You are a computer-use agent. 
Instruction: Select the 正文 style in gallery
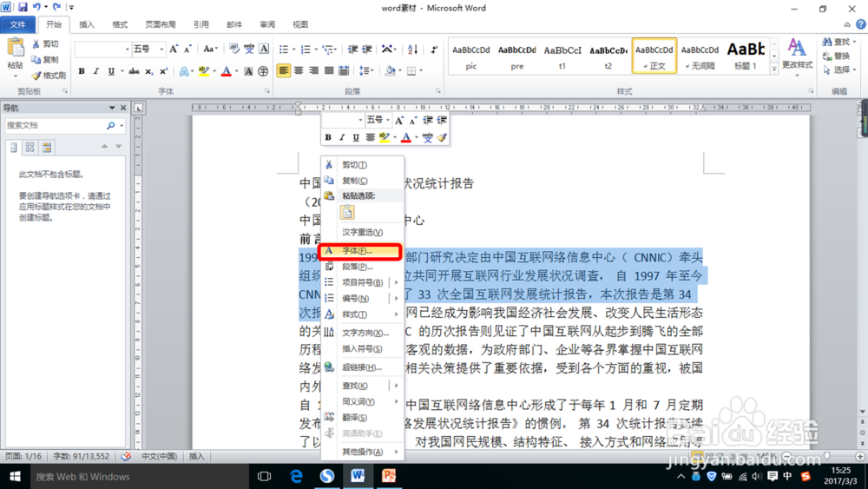654,56
